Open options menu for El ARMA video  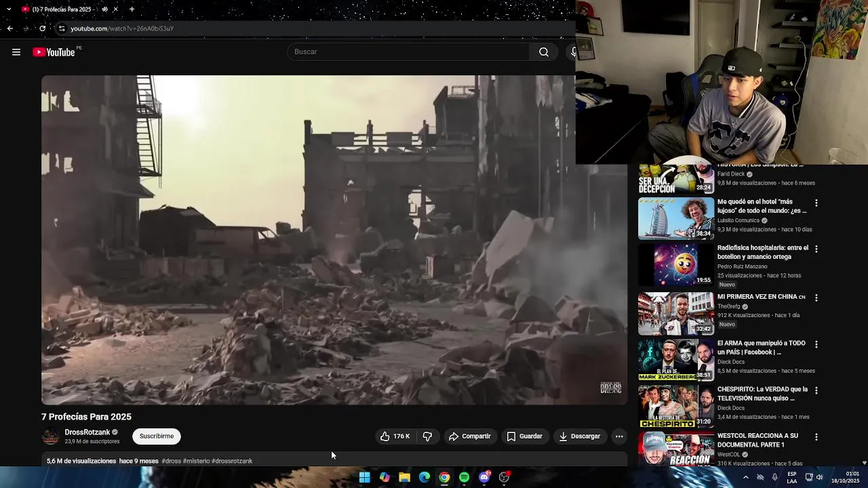[816, 344]
